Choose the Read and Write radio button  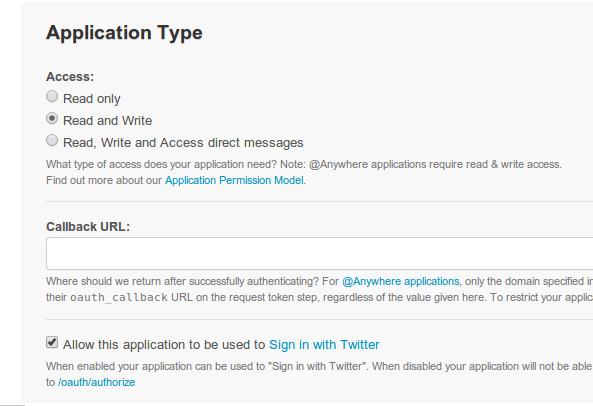52,118
